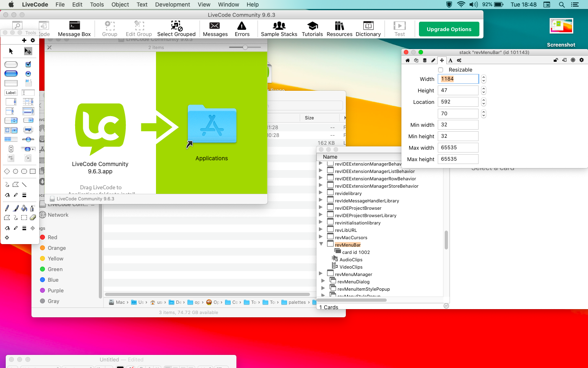Image resolution: width=588 pixels, height=368 pixels.
Task: Expand the revIDEProjectBrowser tree item
Action: [321, 207]
